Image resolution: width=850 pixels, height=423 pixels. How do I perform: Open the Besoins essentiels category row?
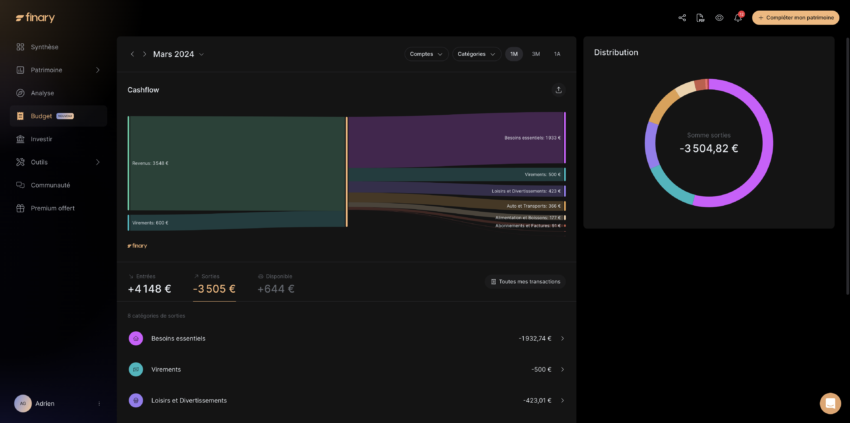[x=346, y=338]
